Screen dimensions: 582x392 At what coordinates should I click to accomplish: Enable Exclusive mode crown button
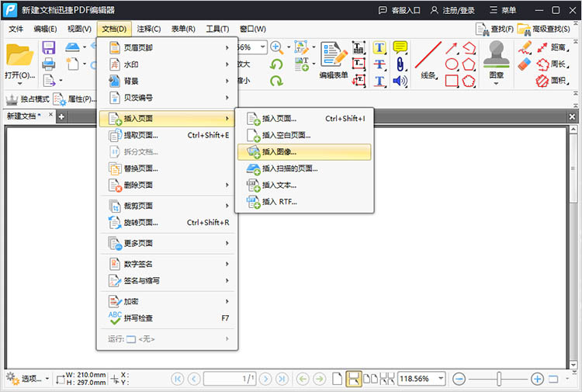27,99
